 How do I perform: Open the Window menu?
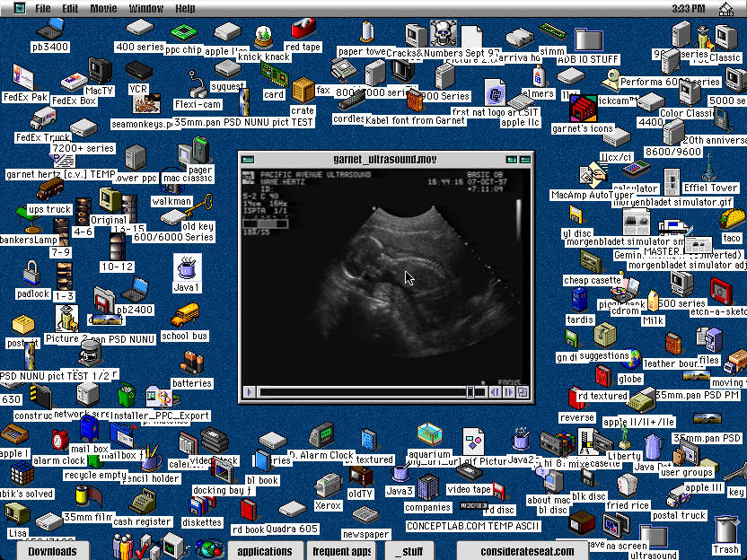(x=145, y=8)
